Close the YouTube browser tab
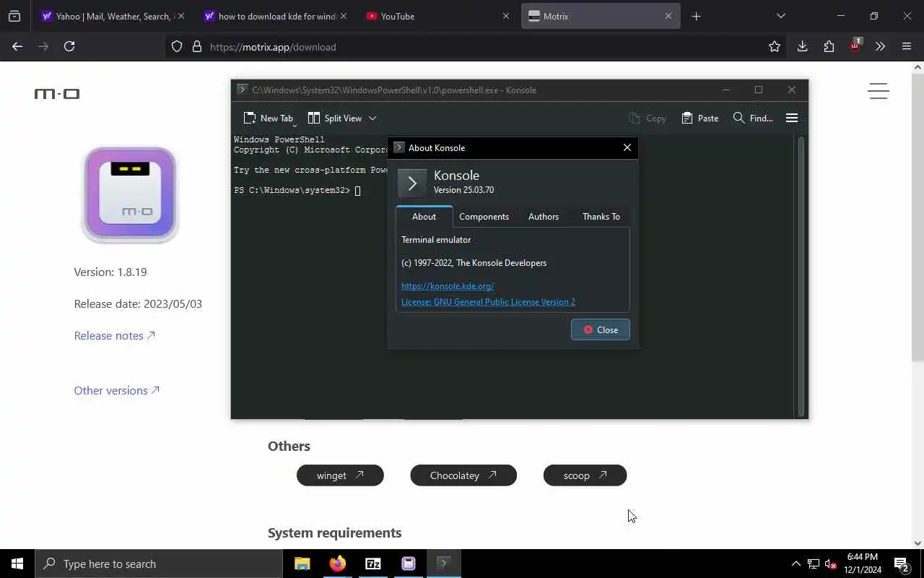Viewport: 924px width, 578px height. (x=505, y=16)
